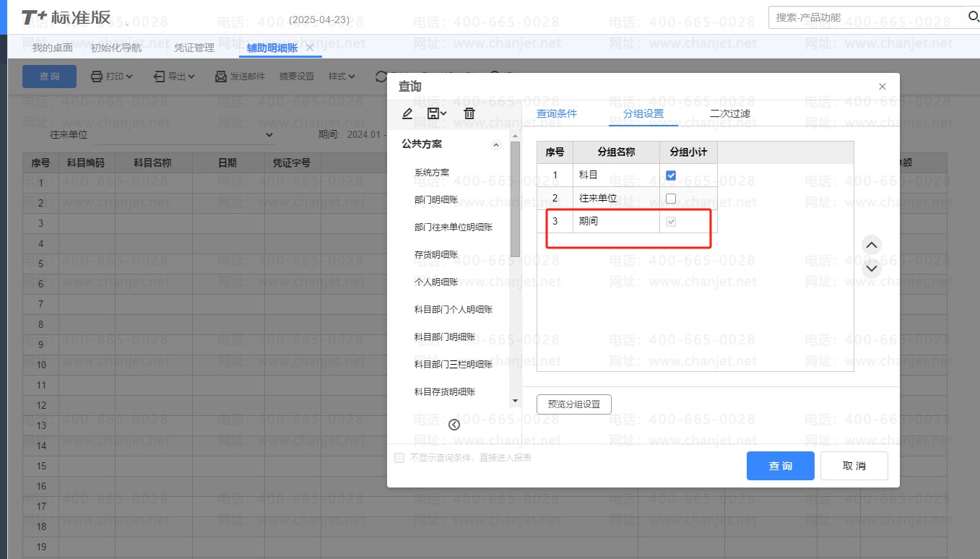Click the 科目 group name cell
Screen dimensions: 980x559
[x=616, y=175]
